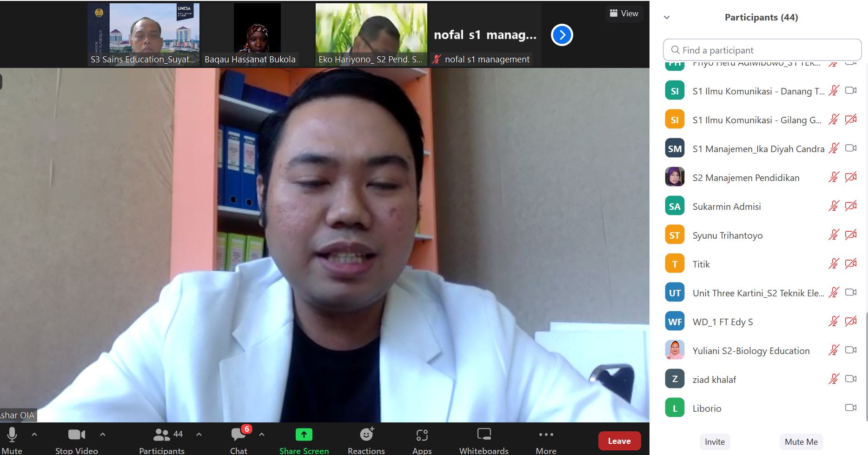
Task: Show next video thumbnails with blue arrow
Action: tap(562, 35)
